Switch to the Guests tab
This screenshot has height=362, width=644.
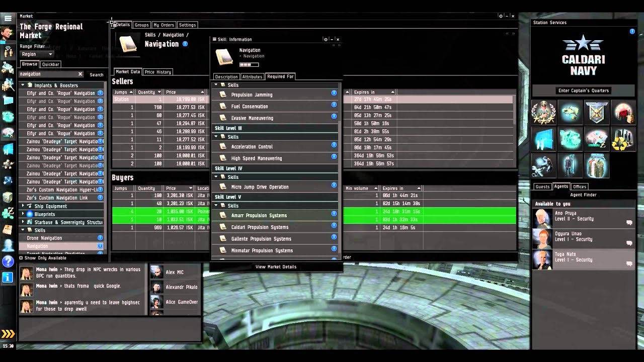(542, 187)
